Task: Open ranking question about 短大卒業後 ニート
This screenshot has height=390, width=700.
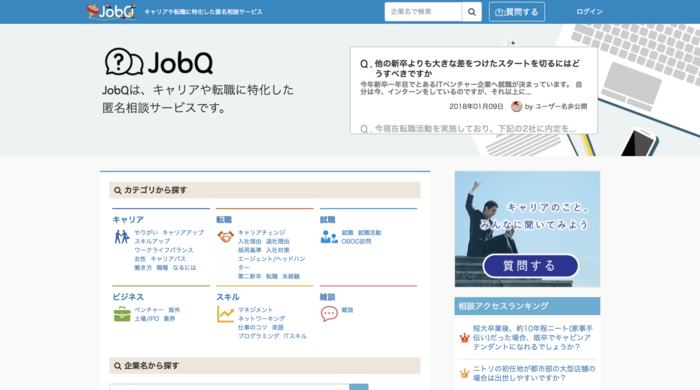Action: pyautogui.click(x=532, y=337)
